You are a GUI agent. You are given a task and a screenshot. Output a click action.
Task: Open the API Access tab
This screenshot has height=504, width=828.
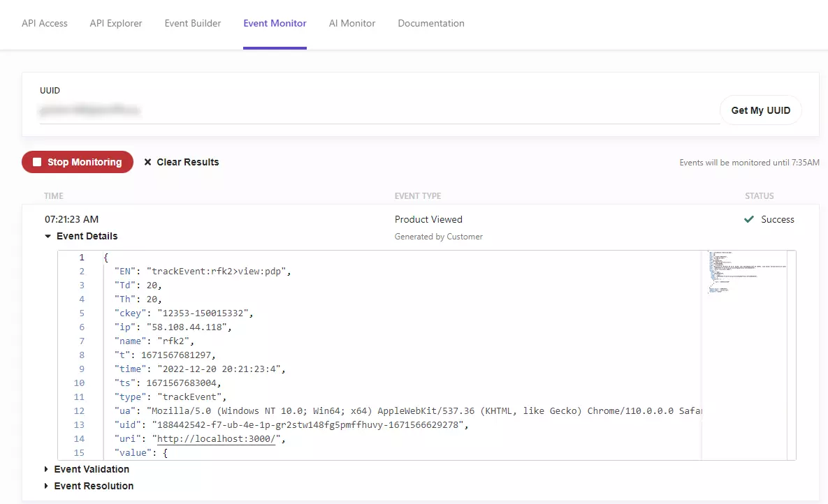coord(44,23)
